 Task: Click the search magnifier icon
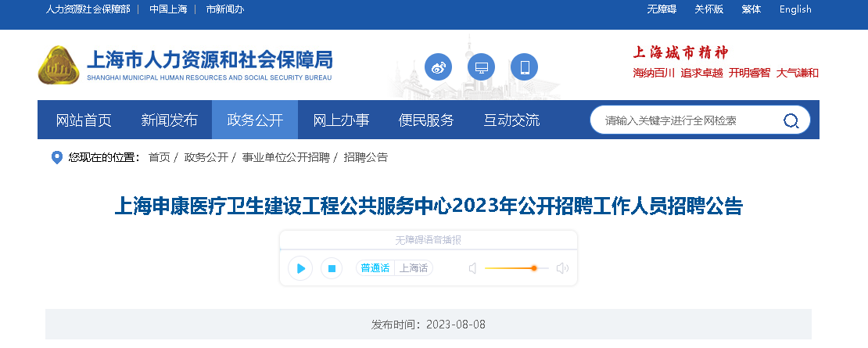pos(791,120)
